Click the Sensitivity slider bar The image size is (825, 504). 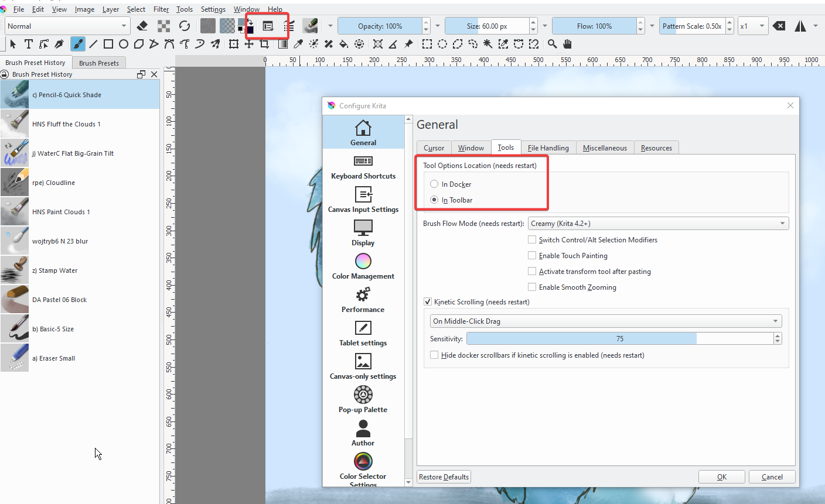click(619, 338)
